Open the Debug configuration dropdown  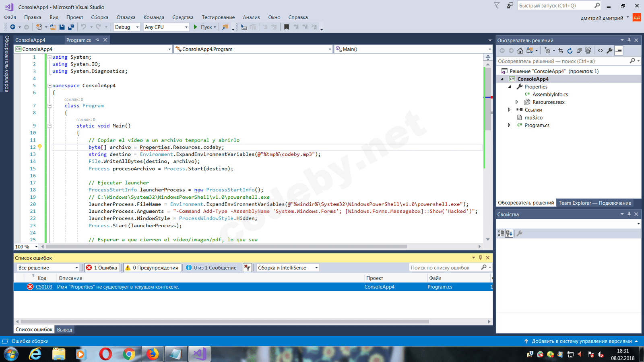[127, 27]
